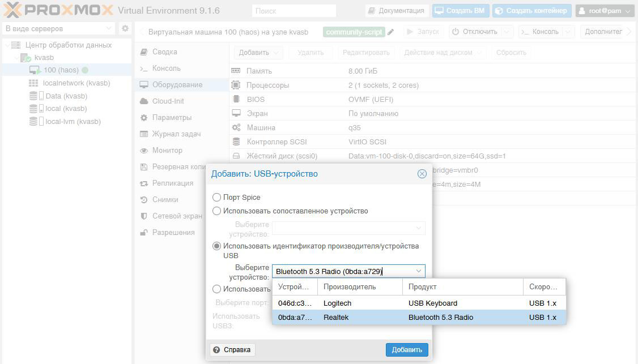Open the Документация link
This screenshot has height=364, width=638.
point(396,11)
